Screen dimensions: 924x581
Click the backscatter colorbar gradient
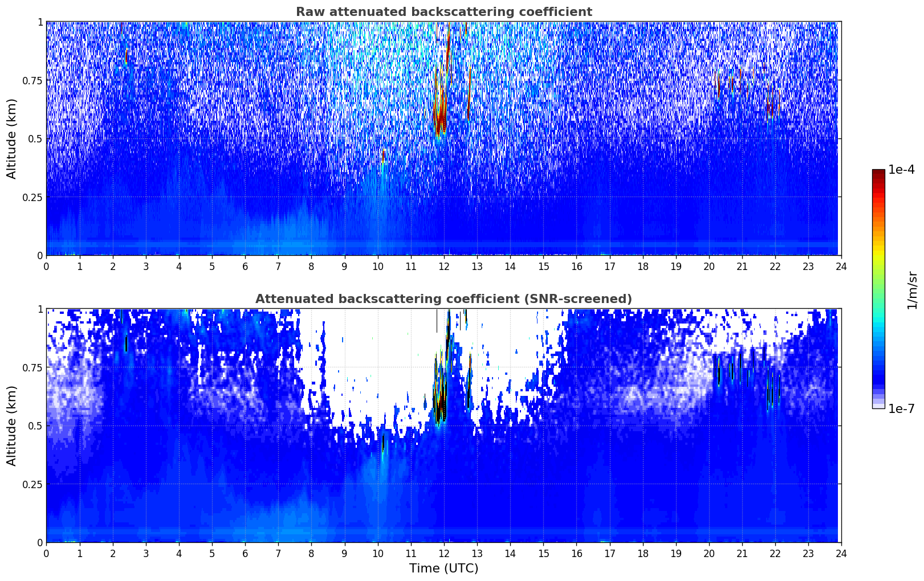pyautogui.click(x=878, y=289)
